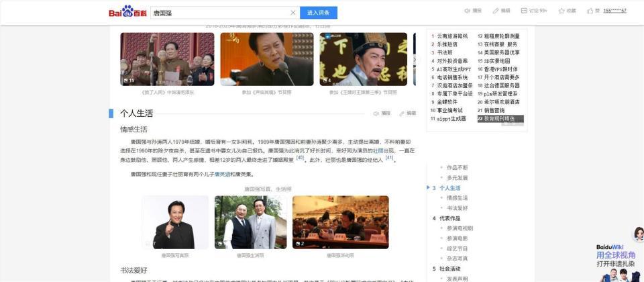Open the highlighted 教育期刊精选 ad link
644x282 pixels.
pyautogui.click(x=500, y=119)
